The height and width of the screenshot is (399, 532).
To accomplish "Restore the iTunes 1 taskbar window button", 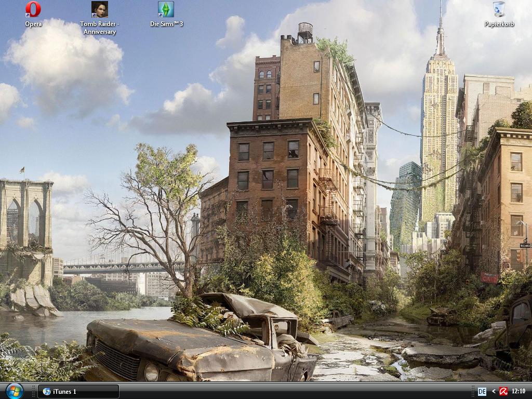I will point(78,391).
